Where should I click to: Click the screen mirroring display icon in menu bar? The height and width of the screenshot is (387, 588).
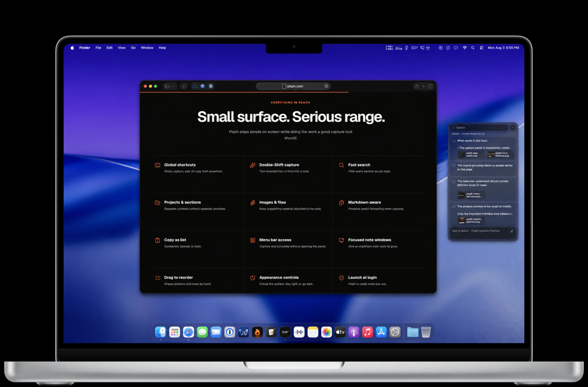[x=456, y=48]
